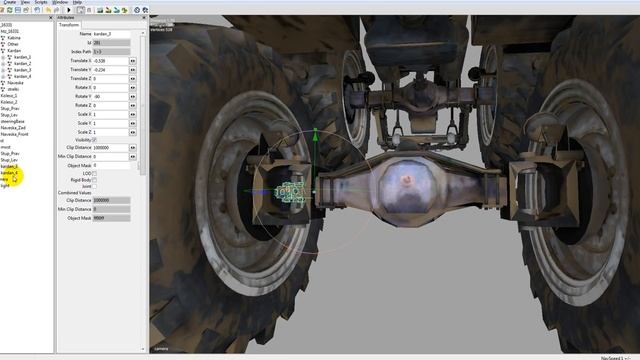Click the toolbar icon right of Save
The height and width of the screenshot is (360, 640).
click(26, 10)
